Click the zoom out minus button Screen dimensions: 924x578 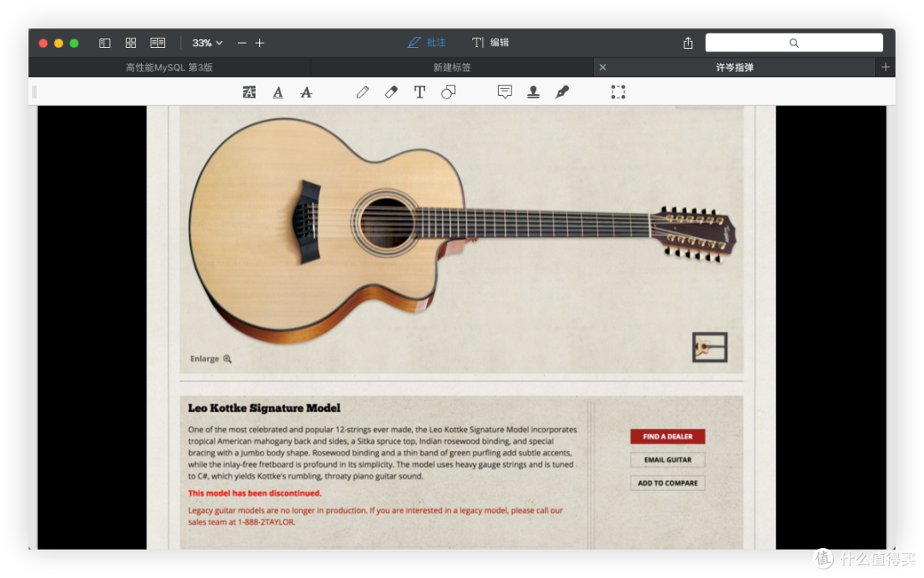tap(241, 43)
